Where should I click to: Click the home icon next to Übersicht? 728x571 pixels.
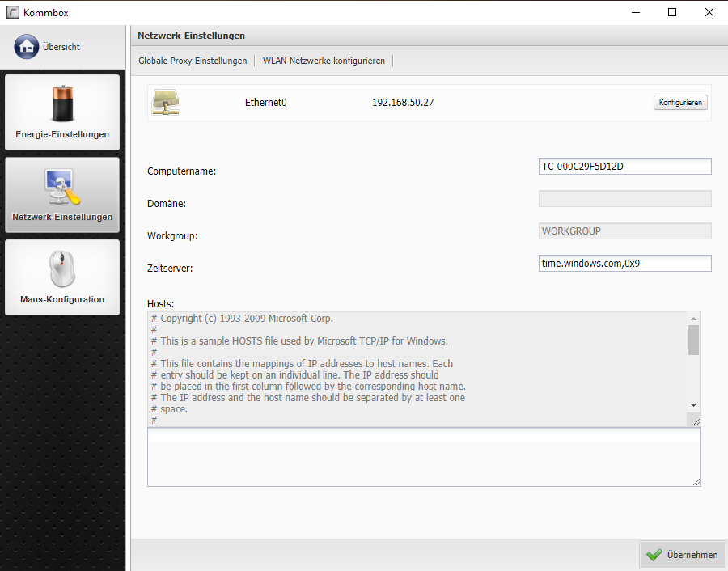(26, 47)
